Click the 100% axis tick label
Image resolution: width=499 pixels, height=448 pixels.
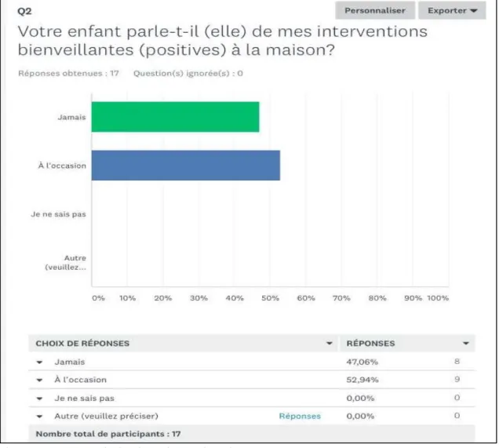[x=438, y=298]
